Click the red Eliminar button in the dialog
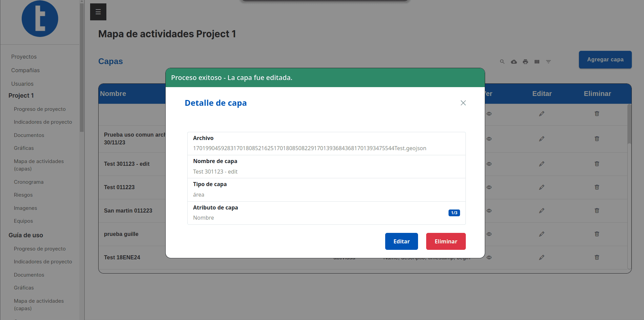 coord(446,241)
